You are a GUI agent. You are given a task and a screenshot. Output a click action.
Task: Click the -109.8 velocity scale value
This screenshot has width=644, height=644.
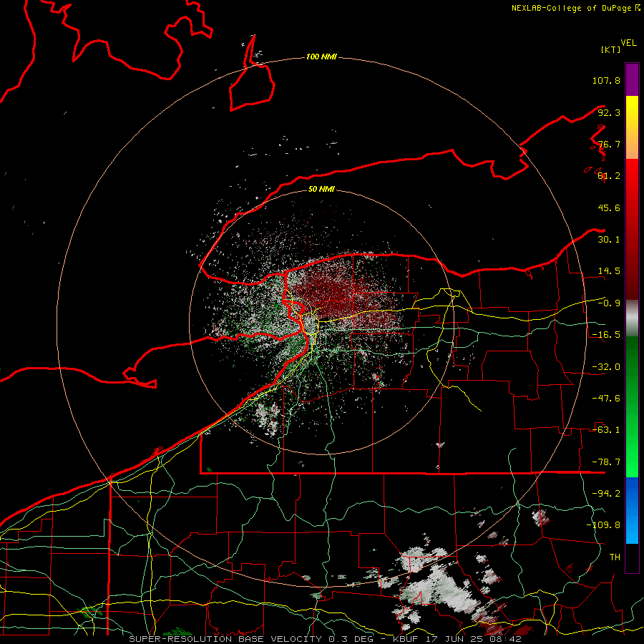click(603, 525)
